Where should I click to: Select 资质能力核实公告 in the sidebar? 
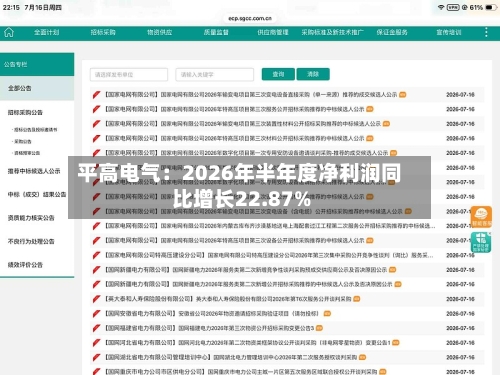[31, 218]
